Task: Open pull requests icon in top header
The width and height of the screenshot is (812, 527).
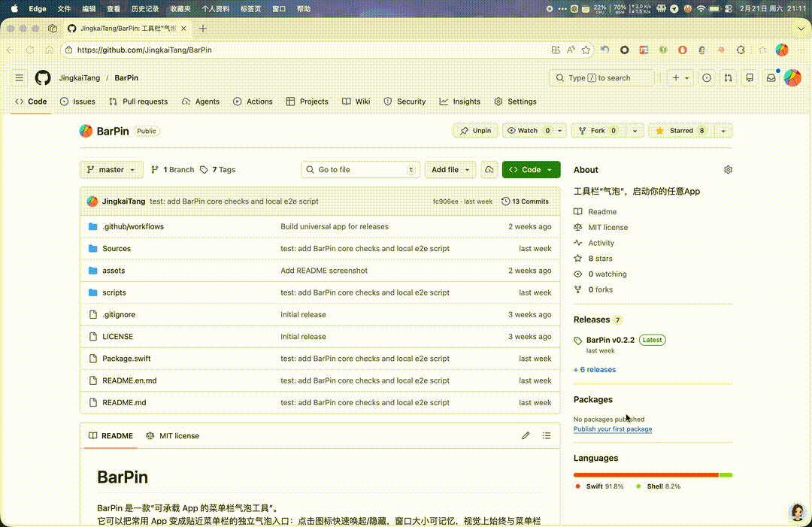Action: (728, 78)
